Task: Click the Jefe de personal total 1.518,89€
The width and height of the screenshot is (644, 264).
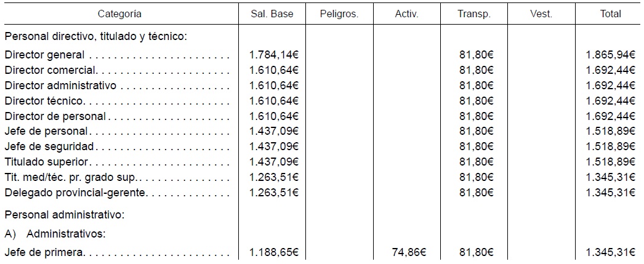Action: click(x=611, y=131)
